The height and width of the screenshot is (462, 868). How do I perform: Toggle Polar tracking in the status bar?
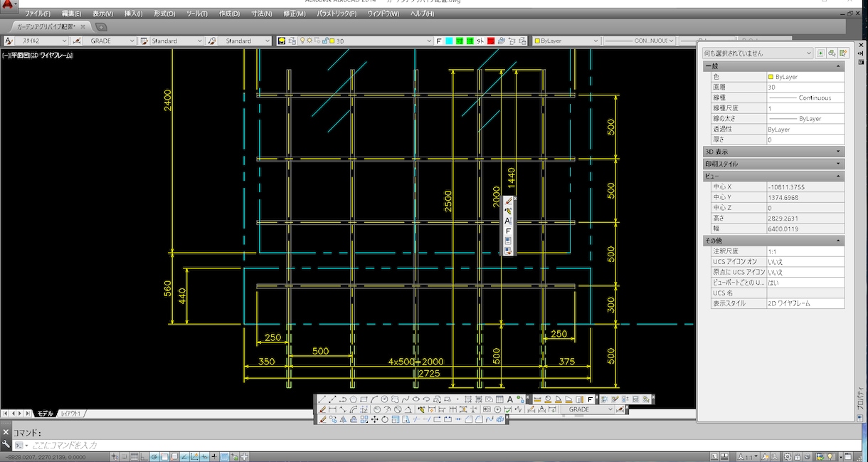coord(154,456)
